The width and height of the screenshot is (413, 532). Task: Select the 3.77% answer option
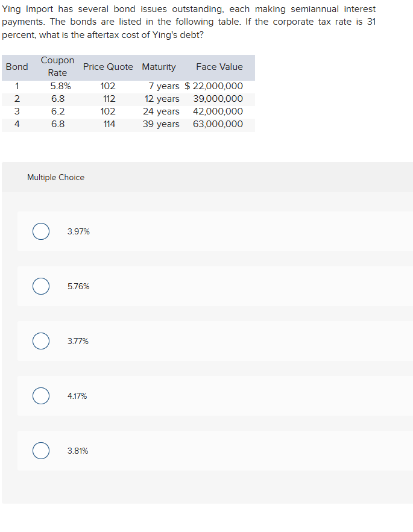coord(40,341)
